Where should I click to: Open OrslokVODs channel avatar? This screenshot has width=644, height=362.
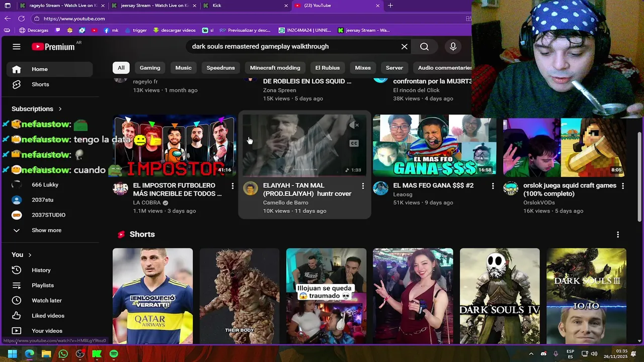click(511, 189)
